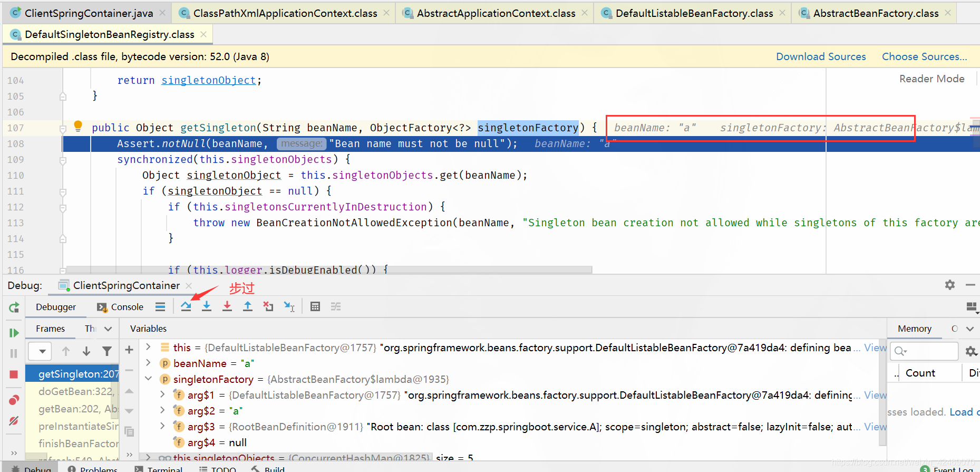Image resolution: width=980 pixels, height=472 pixels.
Task: Close the ClientSpringContainer debug session tab
Action: pyautogui.click(x=189, y=285)
